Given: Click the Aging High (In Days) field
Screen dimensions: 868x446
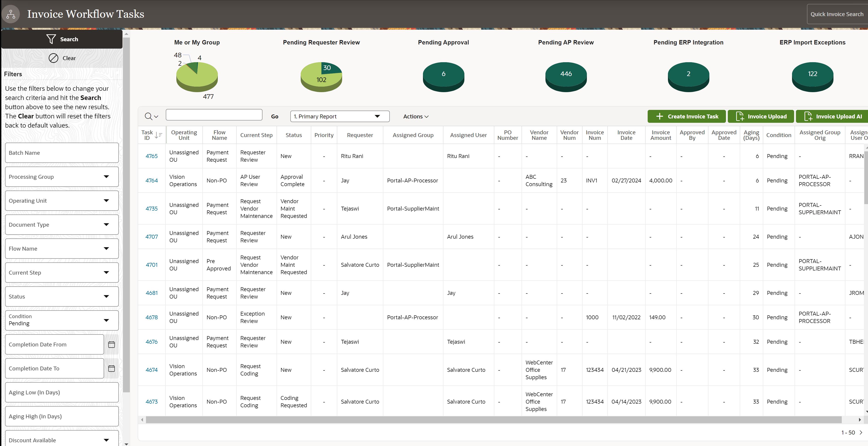Looking at the screenshot, I should click(x=62, y=416).
